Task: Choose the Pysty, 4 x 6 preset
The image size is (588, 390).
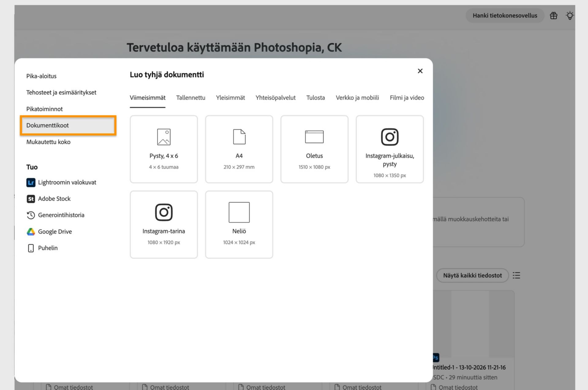Action: (x=164, y=149)
